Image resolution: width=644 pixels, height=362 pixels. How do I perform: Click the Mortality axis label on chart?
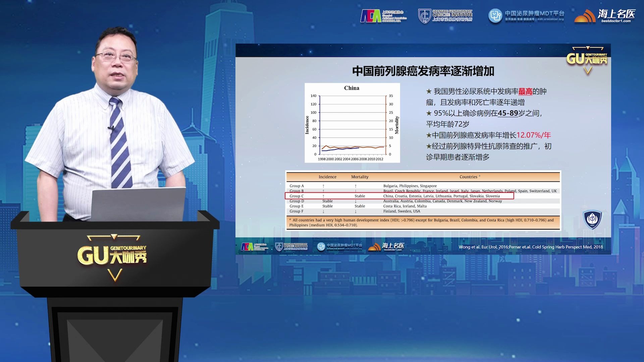[396, 125]
